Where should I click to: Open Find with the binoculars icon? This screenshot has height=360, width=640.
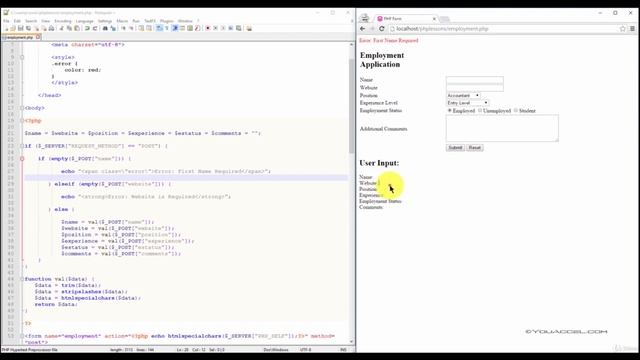[x=105, y=28]
